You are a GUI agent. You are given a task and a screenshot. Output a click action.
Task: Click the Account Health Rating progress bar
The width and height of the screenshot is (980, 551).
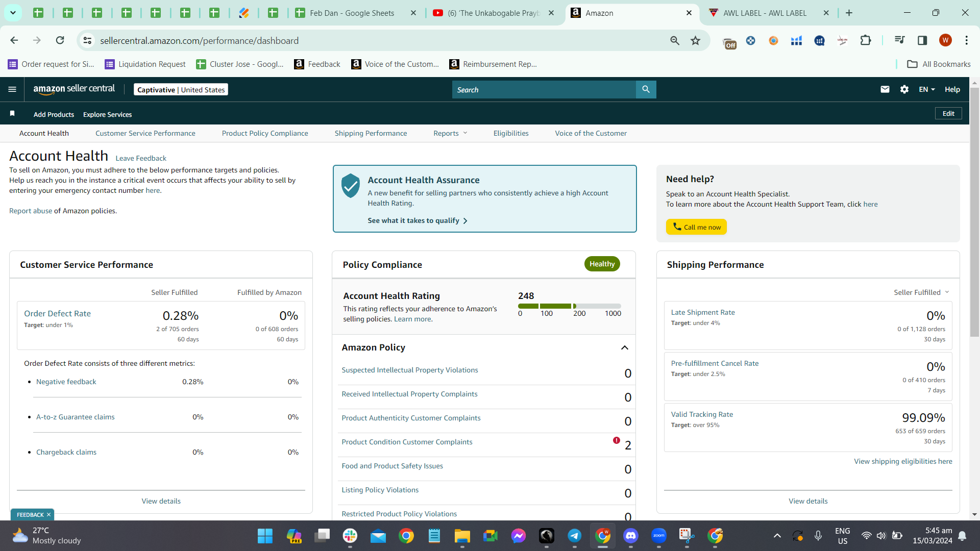[570, 306]
